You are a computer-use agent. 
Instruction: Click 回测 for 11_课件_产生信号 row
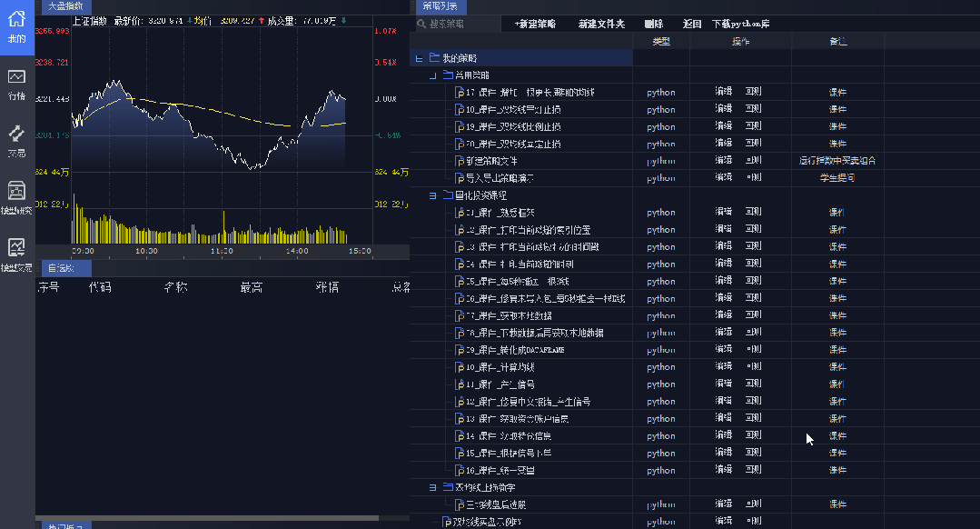click(x=753, y=384)
